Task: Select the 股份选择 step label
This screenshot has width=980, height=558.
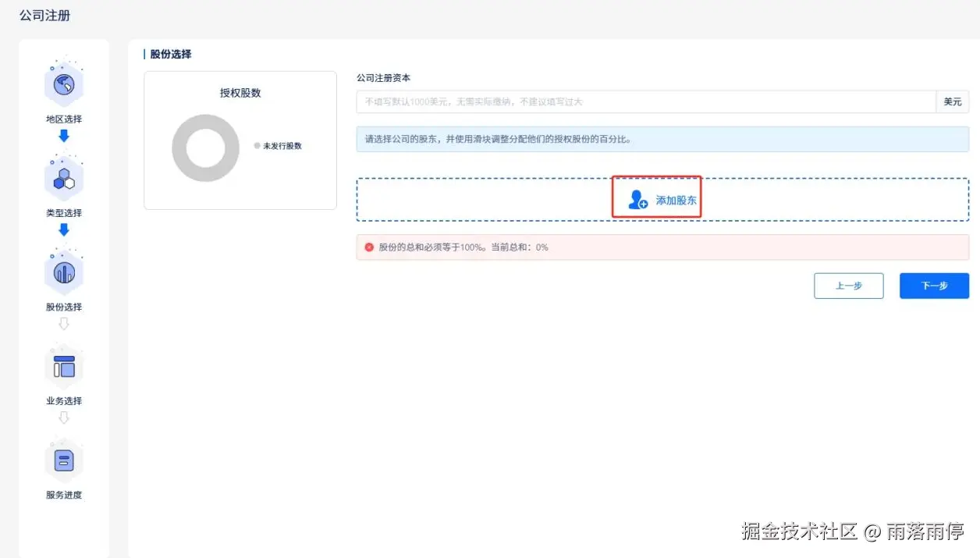Action: (64, 307)
